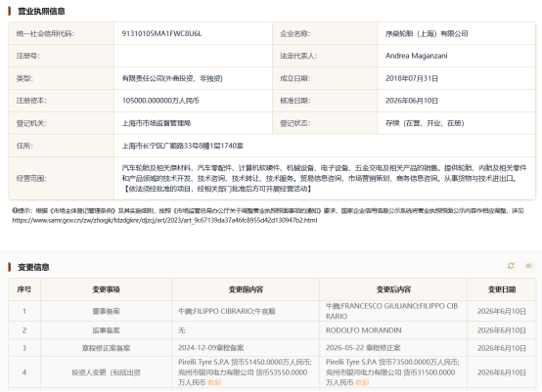Open the samr.gov.cn notice URL link
This screenshot has width=542, height=392.
pos(164,220)
